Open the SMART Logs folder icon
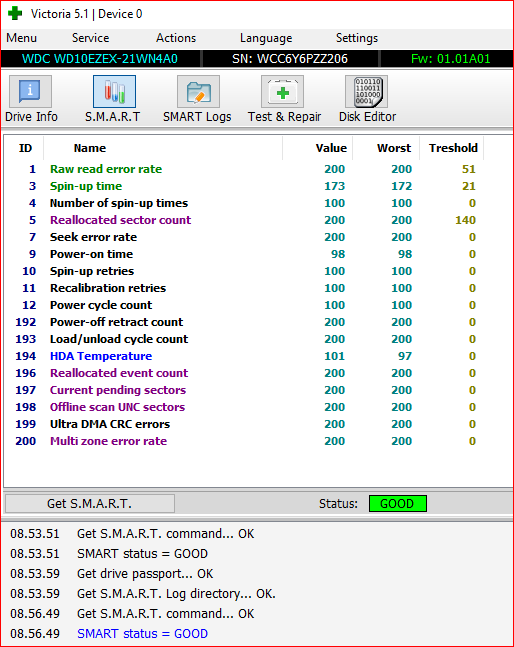 coord(198,92)
